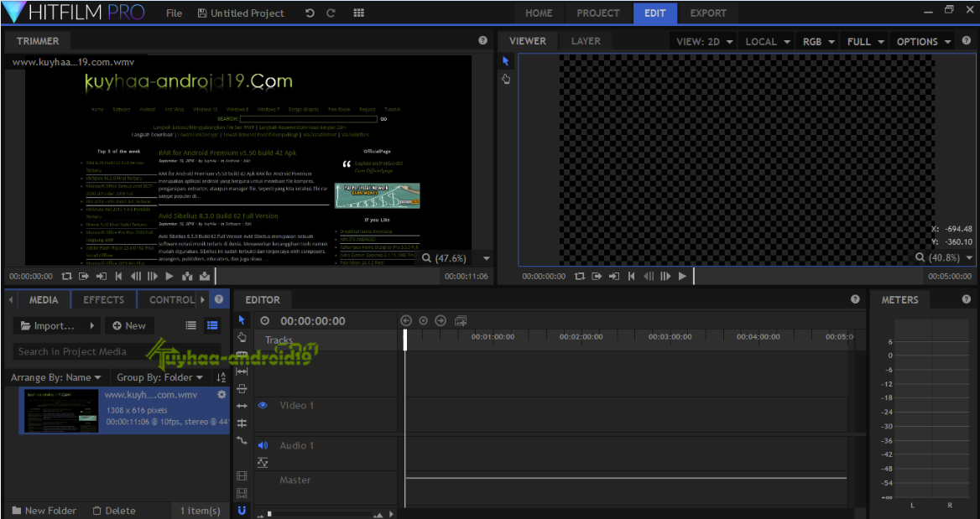This screenshot has width=980, height=519.
Task: Choose the Slice tool in Editor
Action: click(x=242, y=354)
